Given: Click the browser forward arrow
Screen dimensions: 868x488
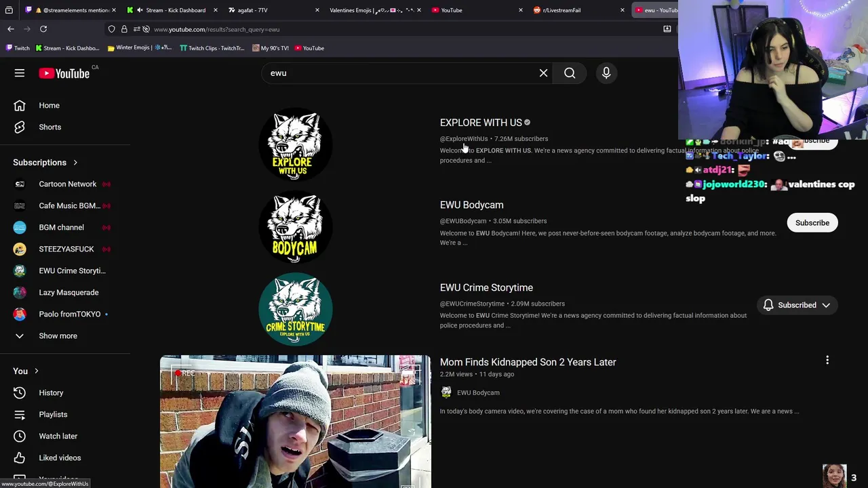Looking at the screenshot, I should (27, 29).
